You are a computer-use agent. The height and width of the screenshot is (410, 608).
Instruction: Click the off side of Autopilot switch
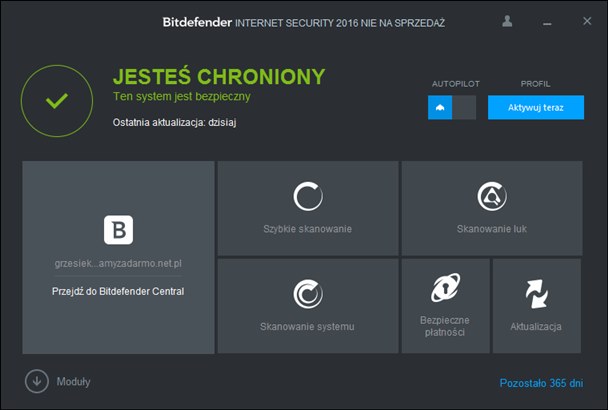pyautogui.click(x=464, y=108)
